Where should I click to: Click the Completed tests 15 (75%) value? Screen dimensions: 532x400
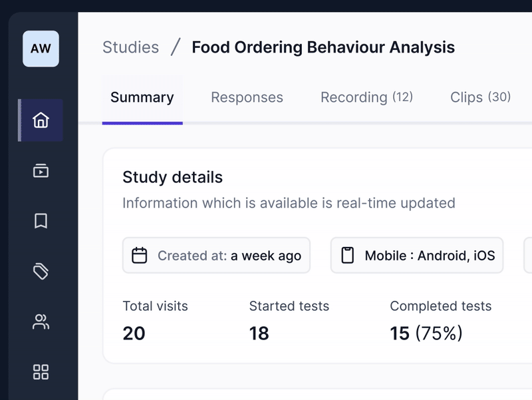pyautogui.click(x=426, y=333)
